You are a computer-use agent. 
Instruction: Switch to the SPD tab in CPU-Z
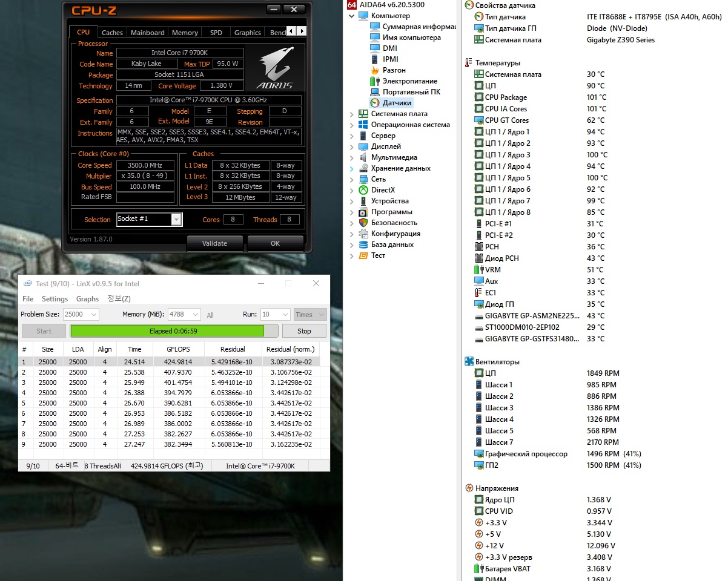coord(216,33)
